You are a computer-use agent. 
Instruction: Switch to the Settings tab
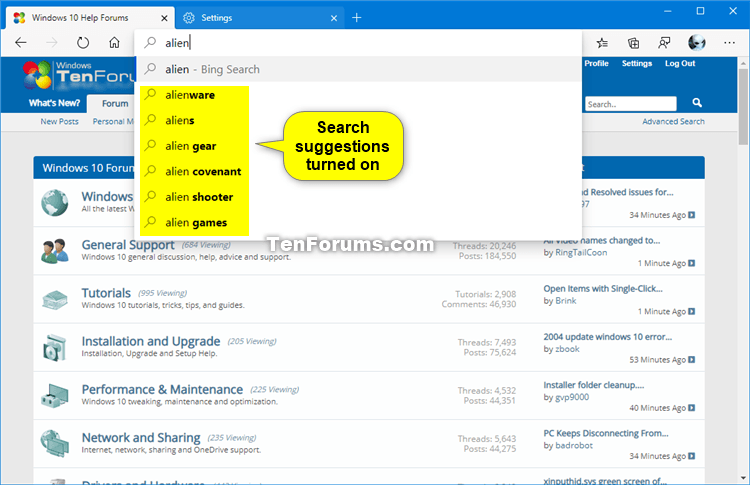[x=260, y=18]
